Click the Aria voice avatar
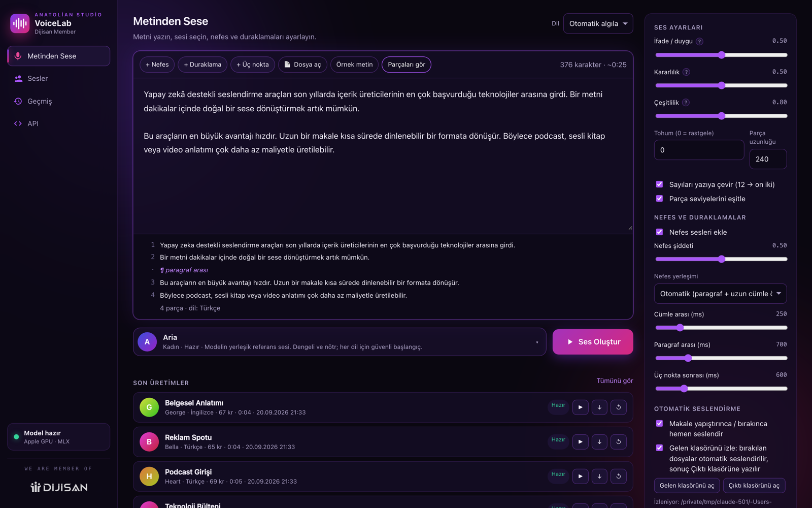The width and height of the screenshot is (812, 508). pos(147,342)
